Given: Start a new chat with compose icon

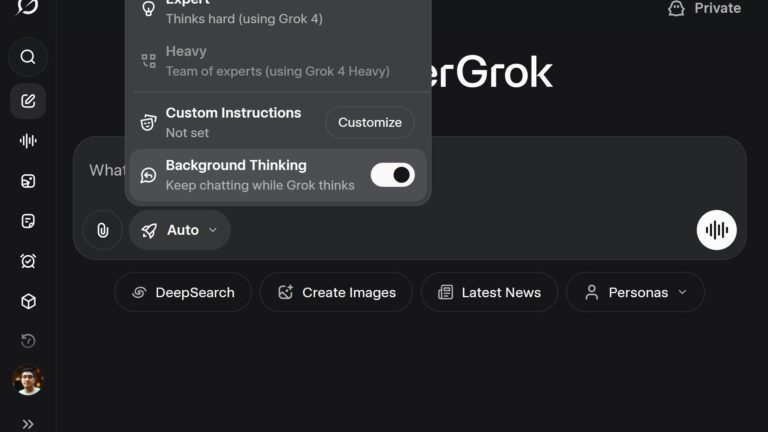Looking at the screenshot, I should pos(28,101).
